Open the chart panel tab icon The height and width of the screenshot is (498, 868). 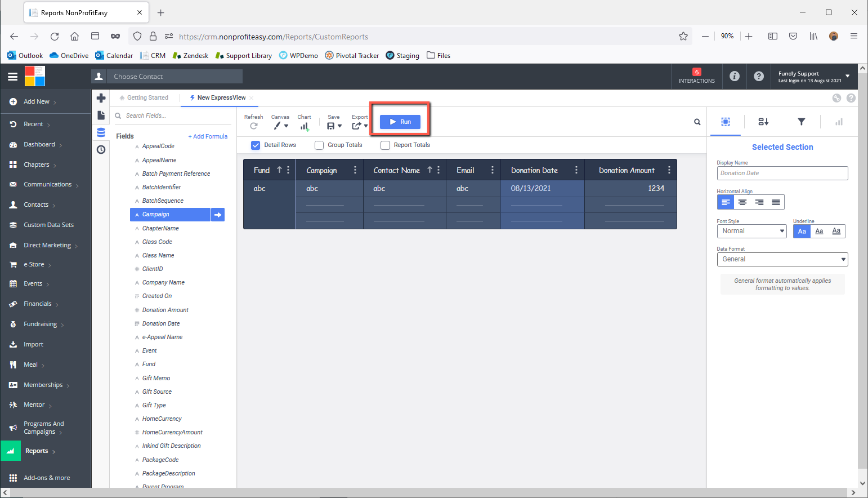(x=839, y=122)
